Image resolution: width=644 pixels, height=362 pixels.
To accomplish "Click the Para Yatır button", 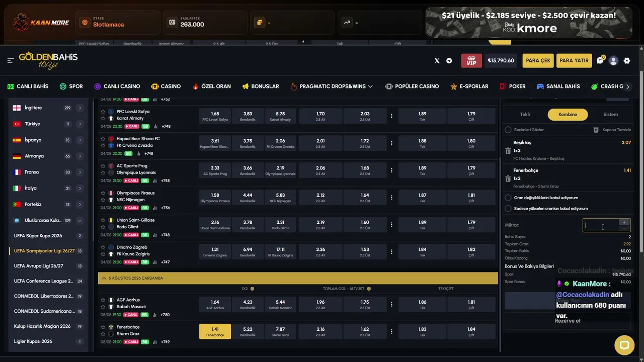I will pos(574,61).
